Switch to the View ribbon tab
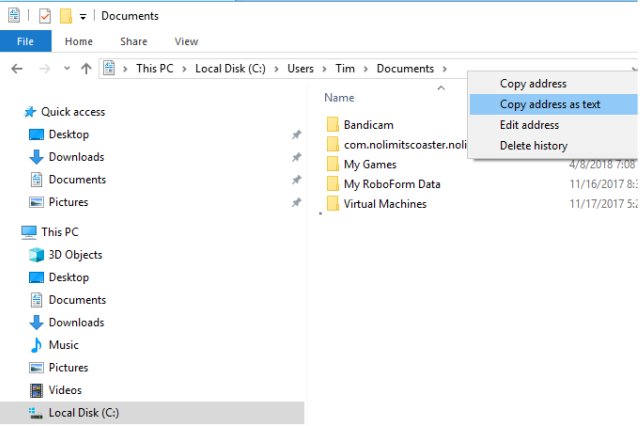Screen dimensions: 640x426 coord(186,41)
